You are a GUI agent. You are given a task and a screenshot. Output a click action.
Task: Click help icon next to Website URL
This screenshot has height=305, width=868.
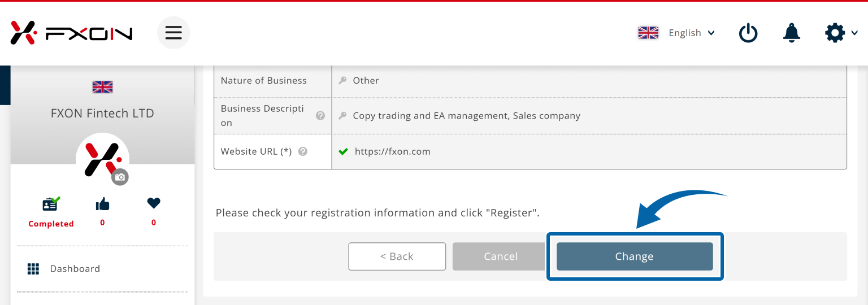(303, 151)
